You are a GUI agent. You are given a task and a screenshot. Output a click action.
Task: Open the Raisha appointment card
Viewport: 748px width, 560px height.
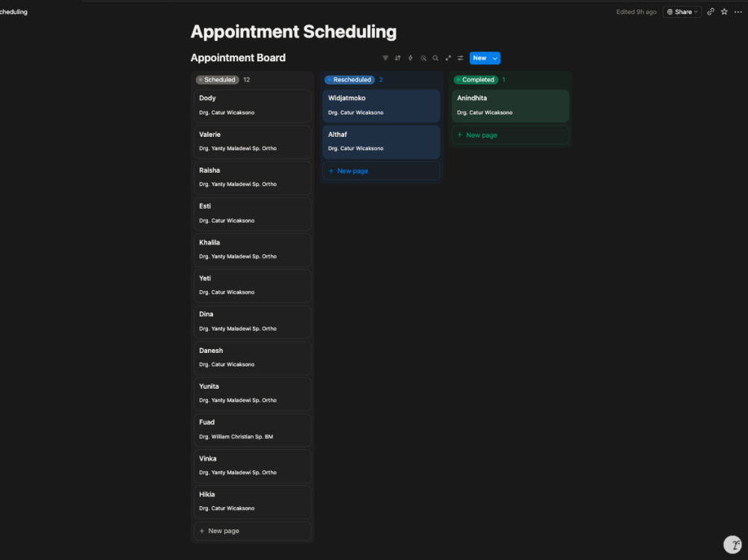pos(253,178)
